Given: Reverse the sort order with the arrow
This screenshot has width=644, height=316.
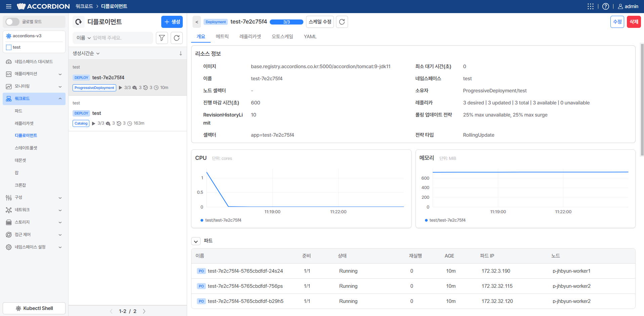Looking at the screenshot, I should tap(181, 53).
